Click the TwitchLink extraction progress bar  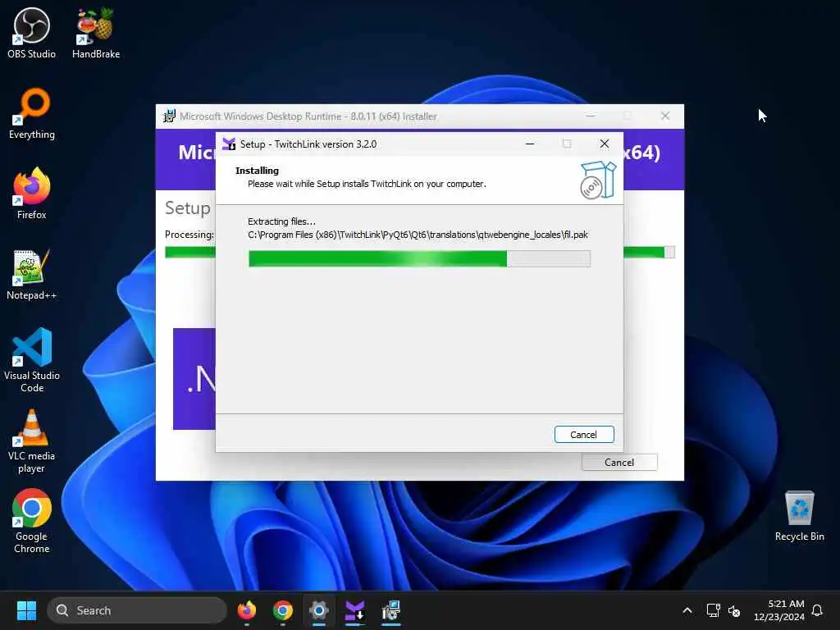[419, 258]
